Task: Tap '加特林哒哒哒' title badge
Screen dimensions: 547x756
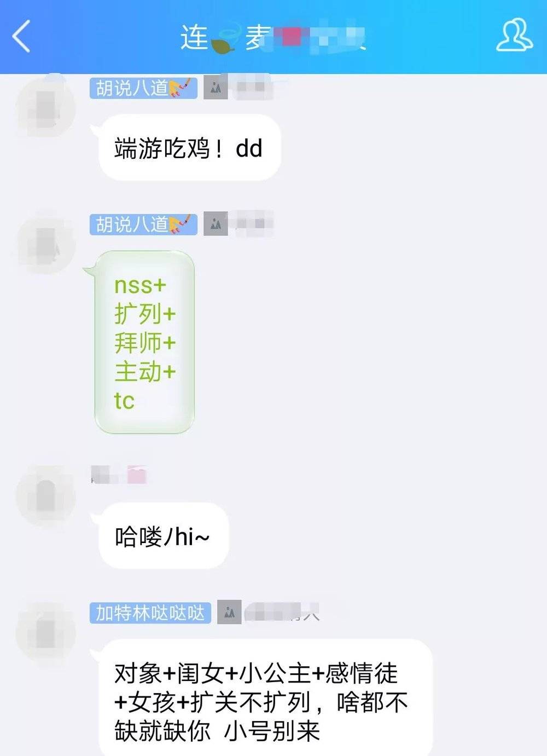Action: (x=150, y=613)
